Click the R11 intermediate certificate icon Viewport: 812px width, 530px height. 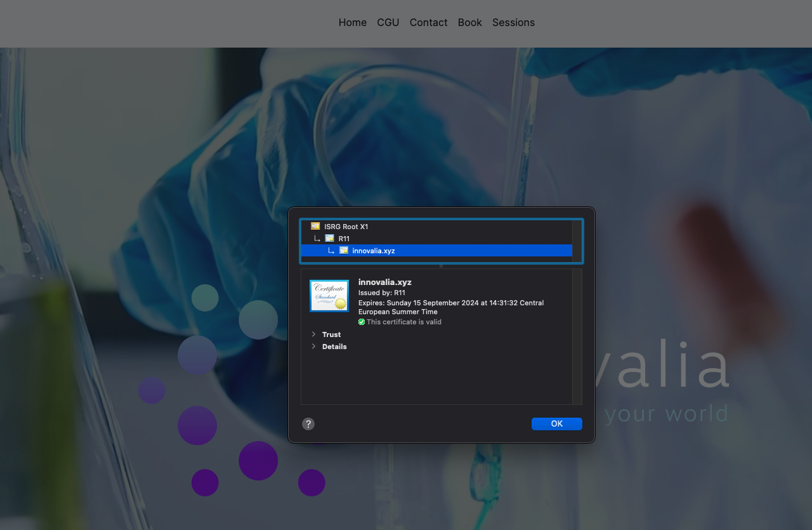point(329,238)
